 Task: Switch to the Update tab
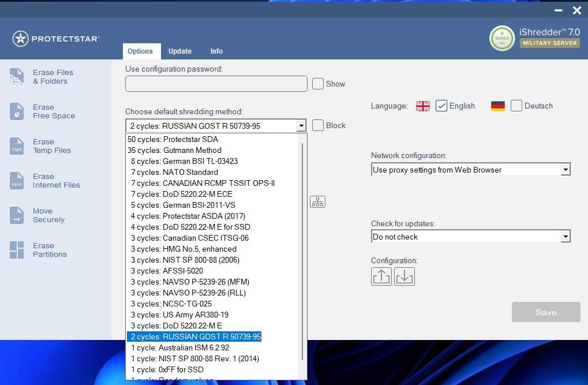(180, 51)
